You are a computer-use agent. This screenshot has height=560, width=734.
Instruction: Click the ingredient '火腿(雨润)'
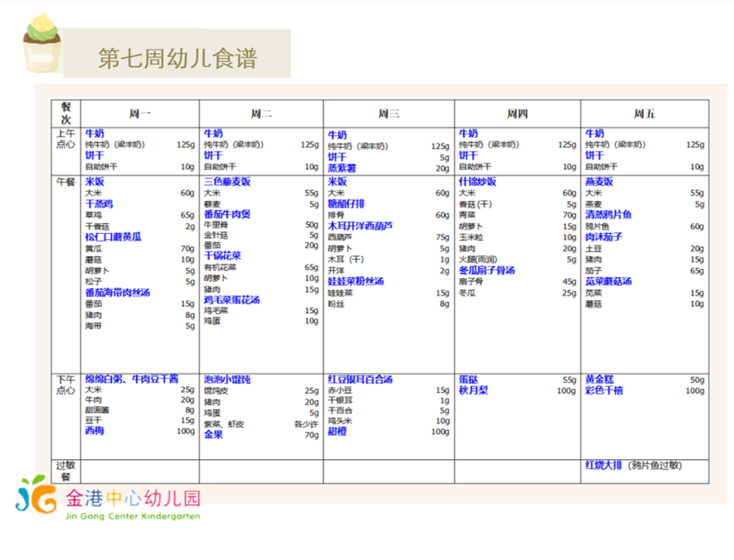coord(477,259)
